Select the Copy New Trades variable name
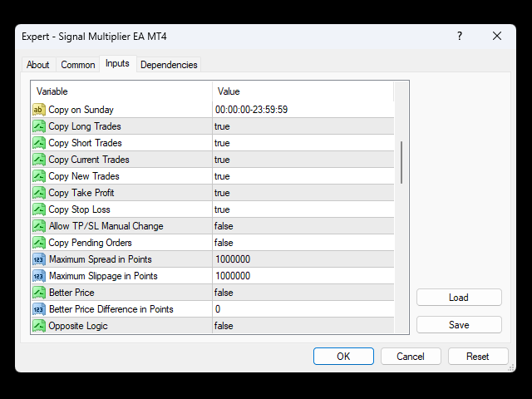 84,176
